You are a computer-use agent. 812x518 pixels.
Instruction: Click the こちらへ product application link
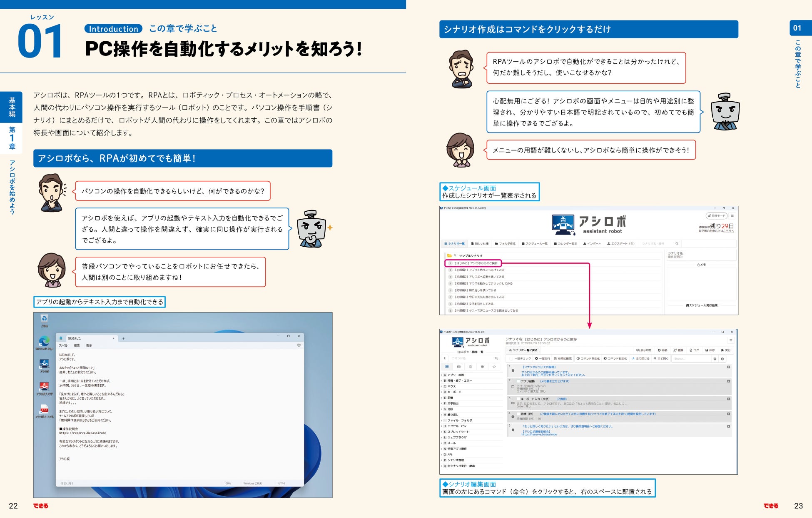click(728, 231)
